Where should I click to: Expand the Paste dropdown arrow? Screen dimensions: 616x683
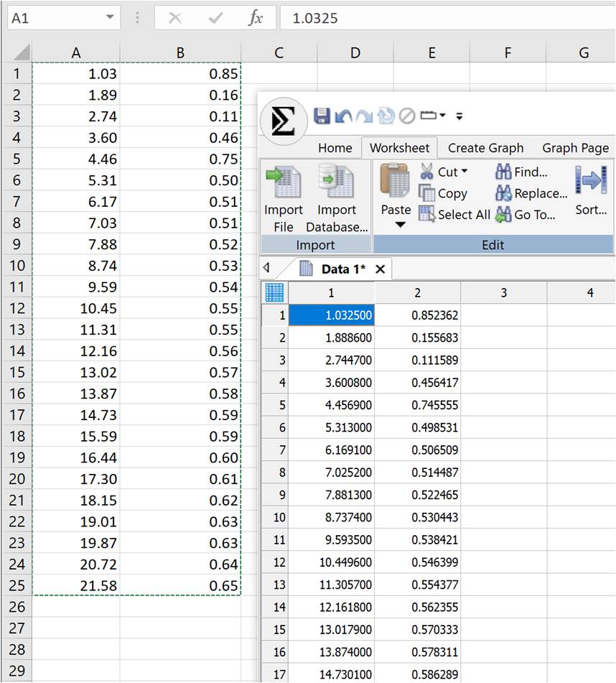pos(401,225)
